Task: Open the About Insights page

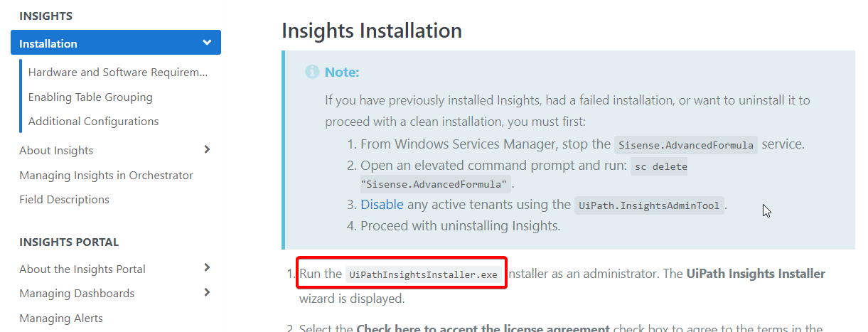Action: [56, 150]
